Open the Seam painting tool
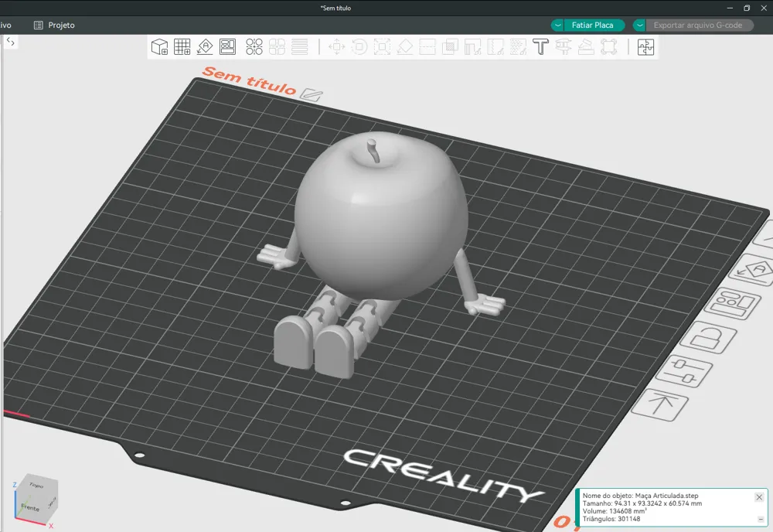 (495, 47)
